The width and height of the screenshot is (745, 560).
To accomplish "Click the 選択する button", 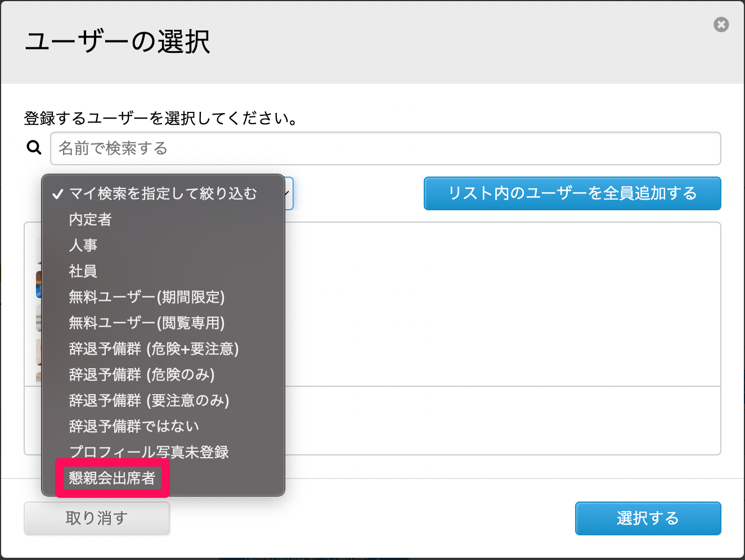I will (x=648, y=518).
